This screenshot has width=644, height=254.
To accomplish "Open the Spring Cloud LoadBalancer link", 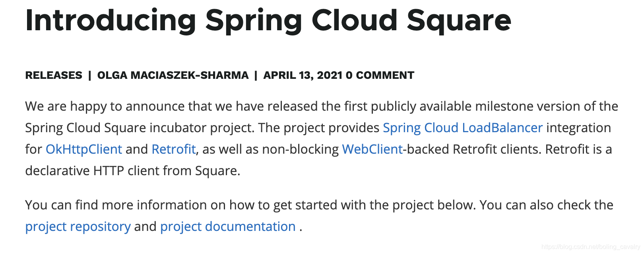I will pyautogui.click(x=462, y=128).
